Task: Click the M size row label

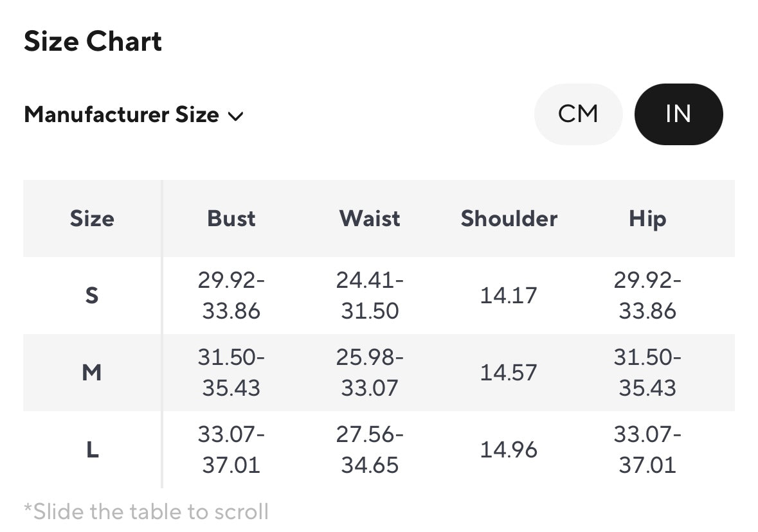Action: [92, 373]
